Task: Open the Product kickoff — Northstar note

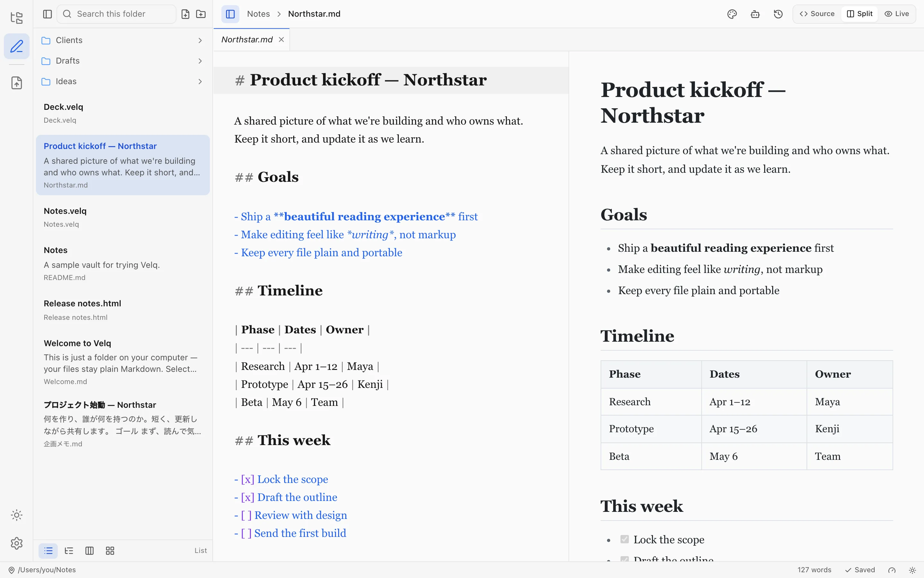Action: point(123,165)
